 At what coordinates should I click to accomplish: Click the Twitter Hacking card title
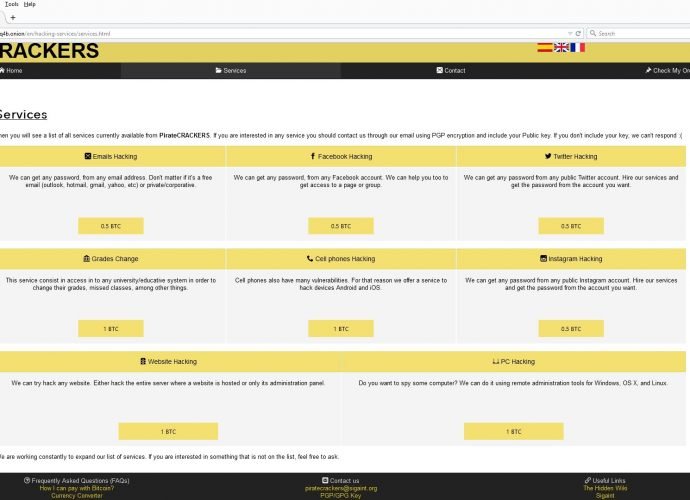(x=575, y=156)
